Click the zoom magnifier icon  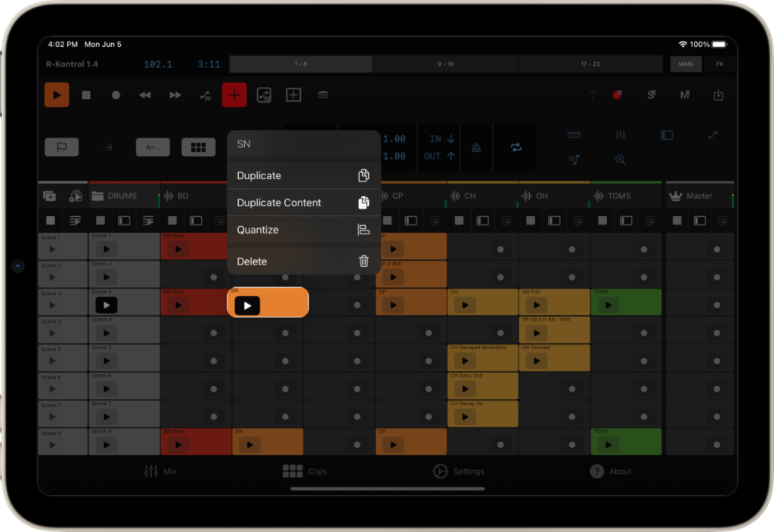pyautogui.click(x=620, y=159)
